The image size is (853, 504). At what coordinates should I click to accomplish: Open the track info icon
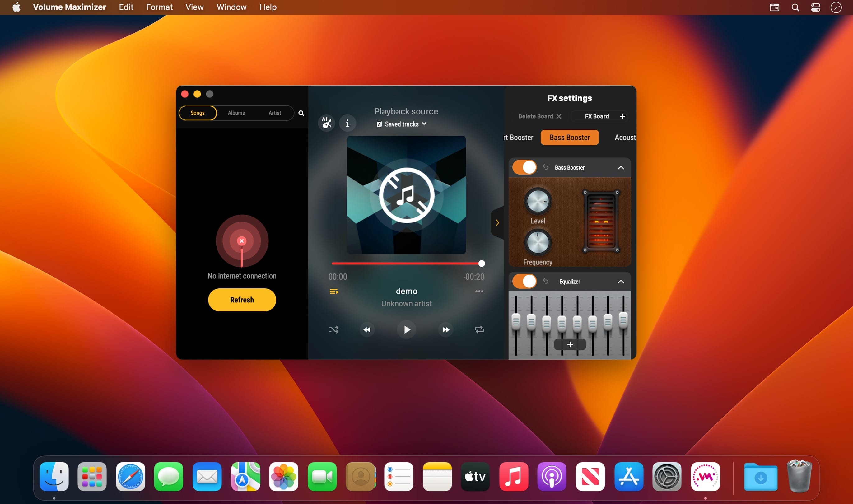point(347,123)
